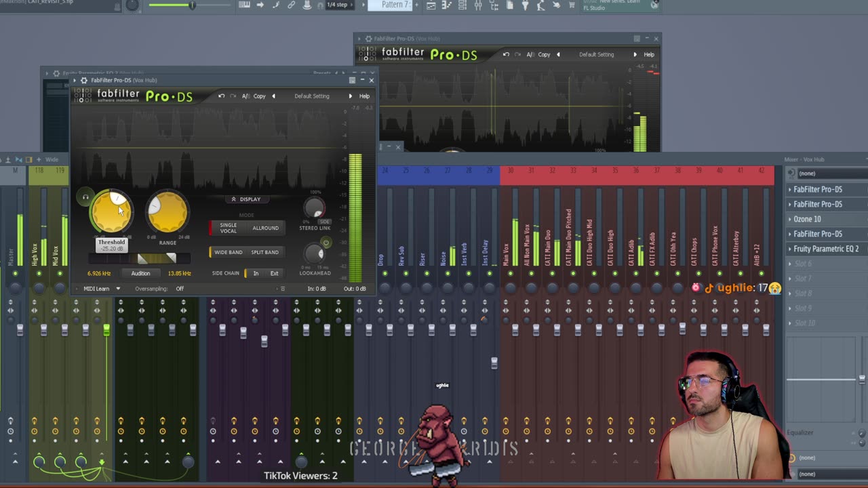868x488 pixels.
Task: Click the In: 0 dB input gain
Action: 317,289
